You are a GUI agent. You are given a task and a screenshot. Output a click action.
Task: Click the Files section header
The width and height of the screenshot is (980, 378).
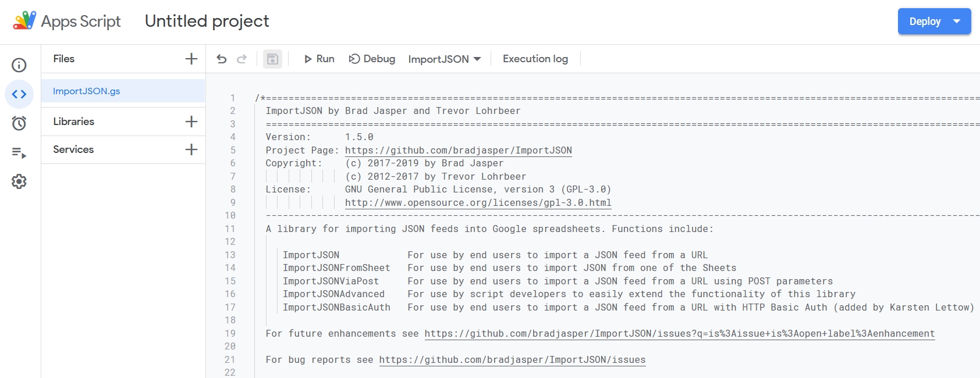(x=64, y=59)
